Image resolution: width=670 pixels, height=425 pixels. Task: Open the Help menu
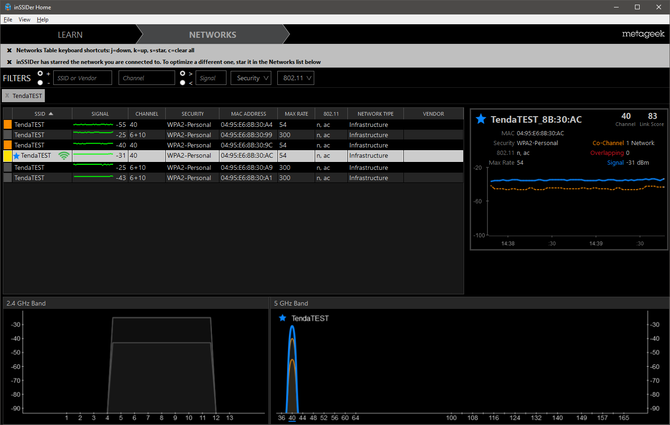pyautogui.click(x=42, y=20)
